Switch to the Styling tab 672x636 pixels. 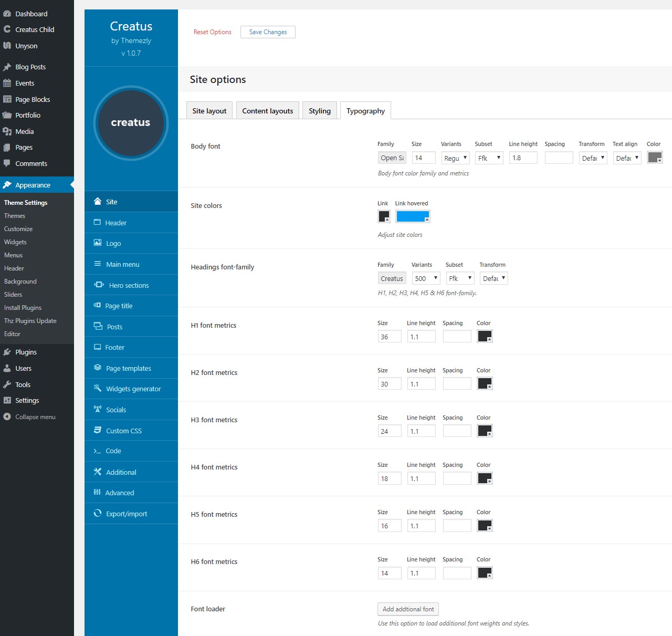point(320,111)
